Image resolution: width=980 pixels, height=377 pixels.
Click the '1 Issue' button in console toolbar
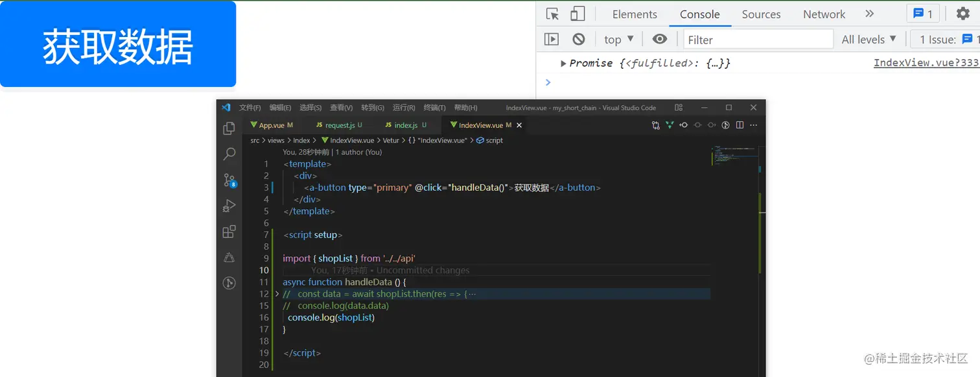[x=945, y=40]
